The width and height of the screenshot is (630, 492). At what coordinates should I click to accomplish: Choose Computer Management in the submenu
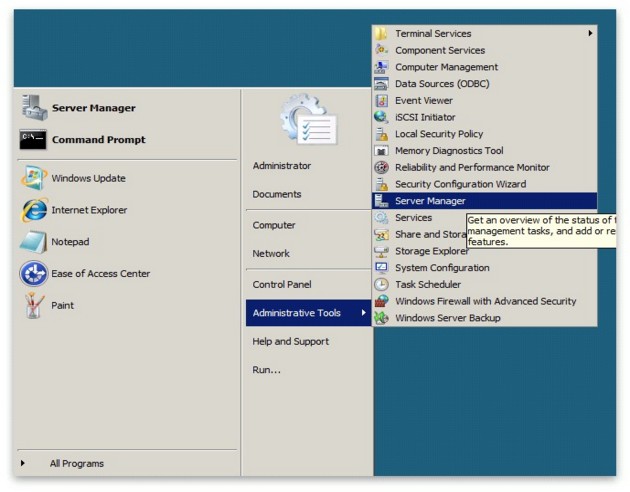[x=485, y=67]
